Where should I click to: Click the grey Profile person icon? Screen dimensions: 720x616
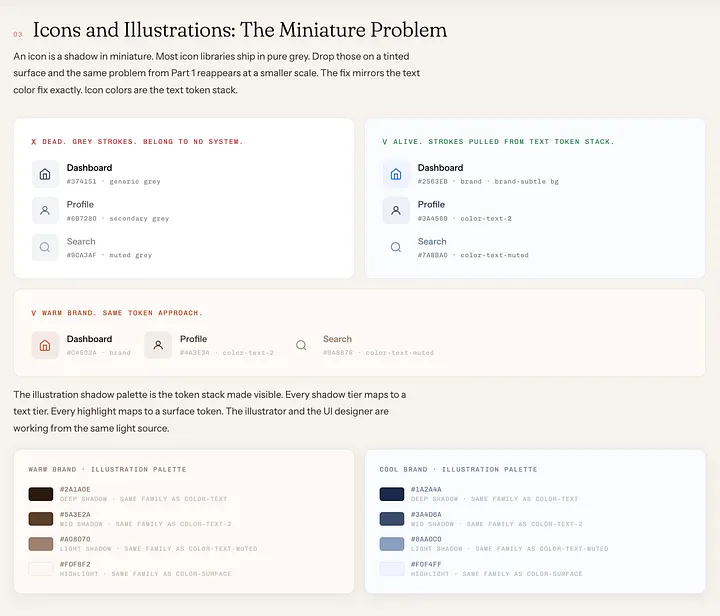click(x=45, y=211)
